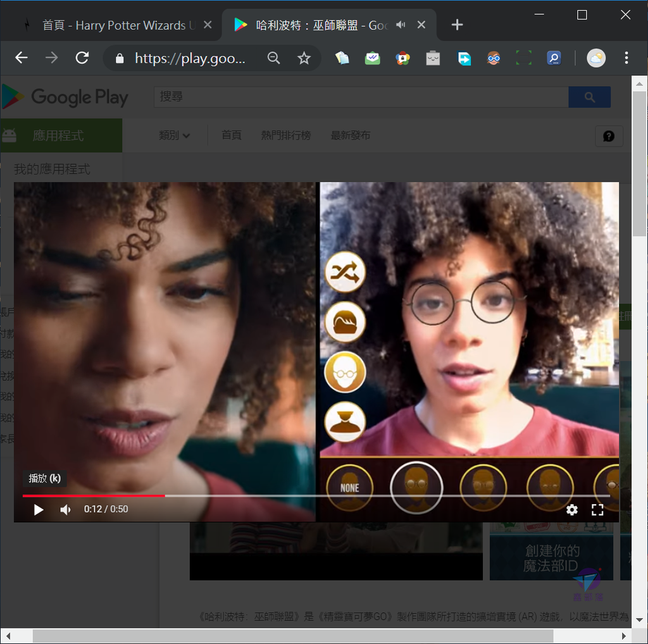Choose the NONE glasses option

(349, 488)
